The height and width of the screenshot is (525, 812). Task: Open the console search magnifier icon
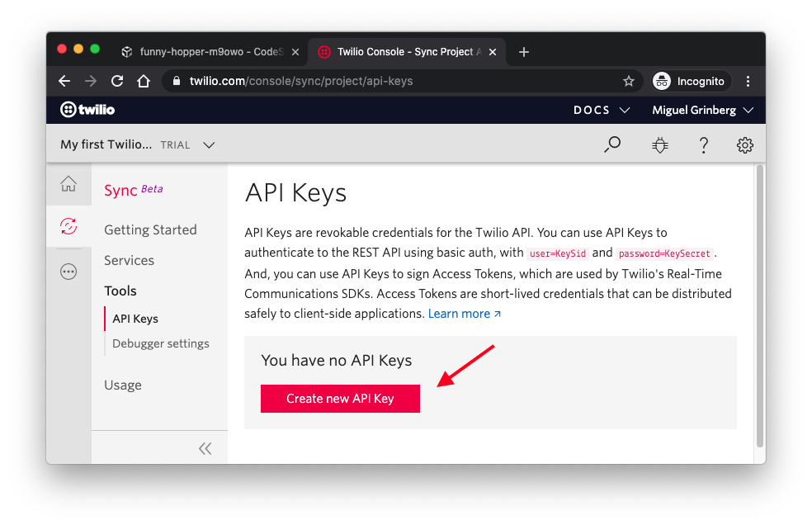pyautogui.click(x=612, y=144)
